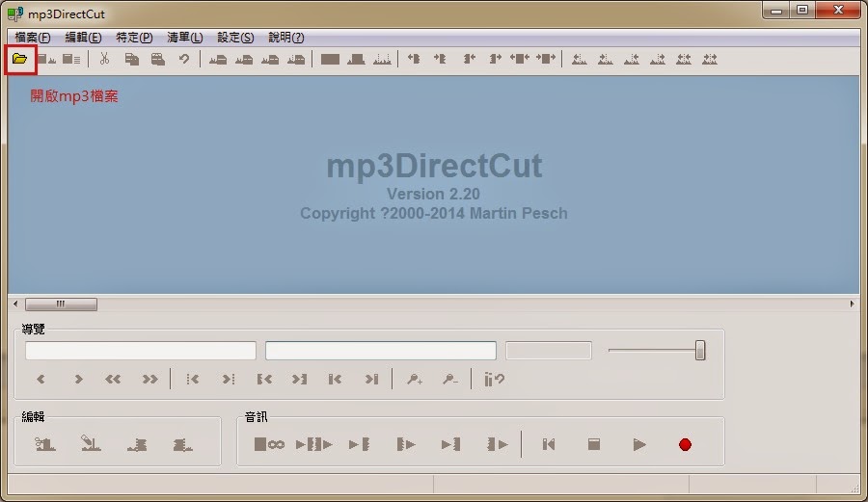Click the Copy icon in top toolbar
Image resolution: width=868 pixels, height=502 pixels.
coord(132,59)
